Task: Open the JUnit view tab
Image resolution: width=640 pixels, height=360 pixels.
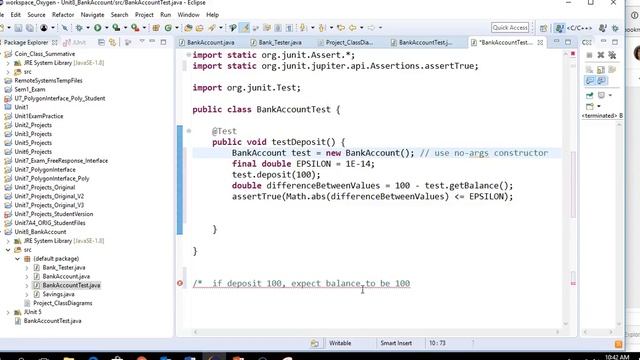Action: point(76,42)
